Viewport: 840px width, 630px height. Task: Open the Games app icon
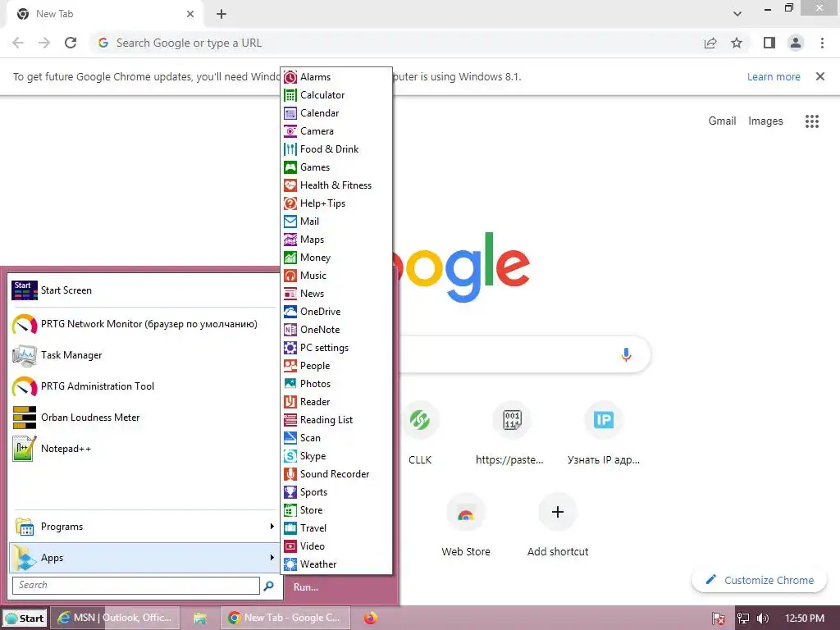pos(290,167)
